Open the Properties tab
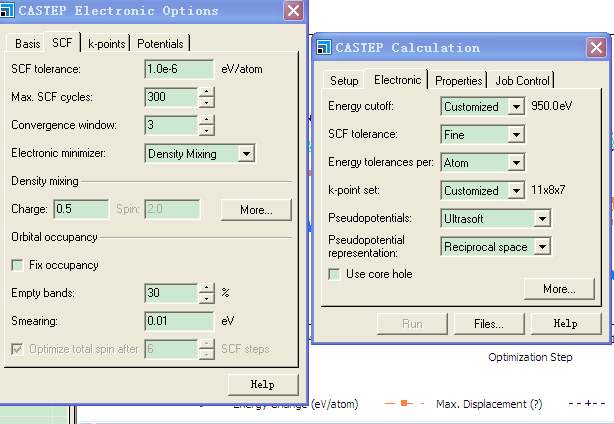This screenshot has height=424, width=614. tap(459, 81)
